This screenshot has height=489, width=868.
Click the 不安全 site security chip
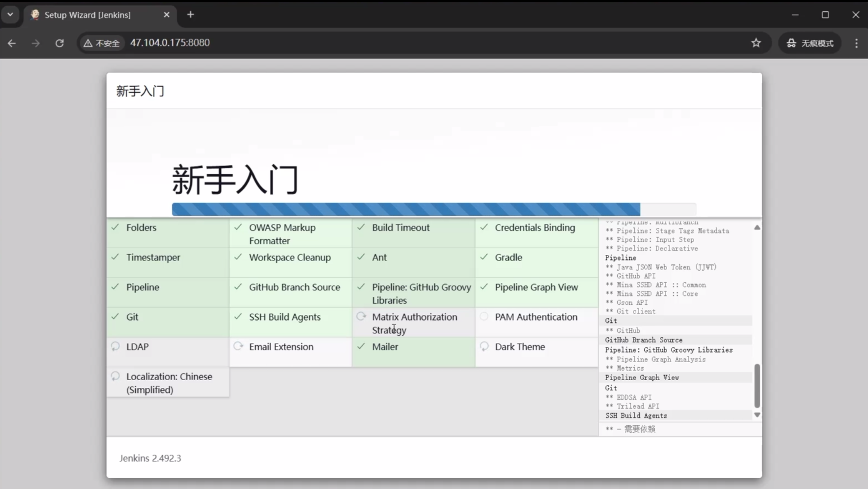tap(102, 43)
